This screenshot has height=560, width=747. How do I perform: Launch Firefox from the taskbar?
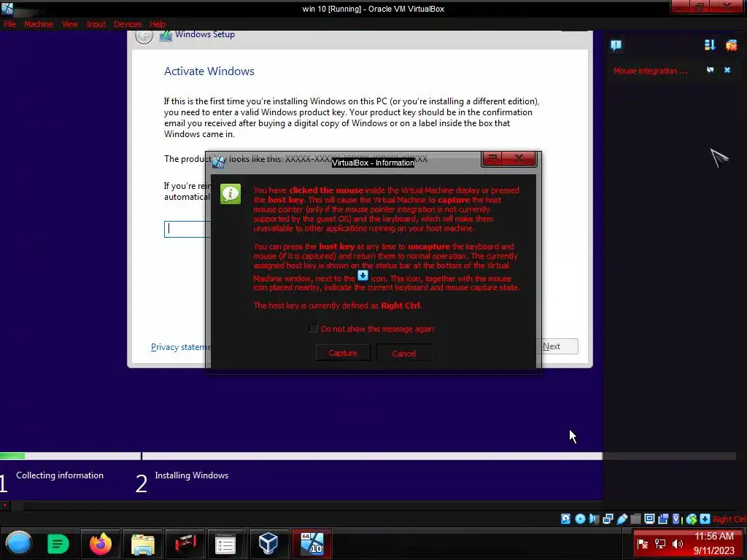coord(101,544)
